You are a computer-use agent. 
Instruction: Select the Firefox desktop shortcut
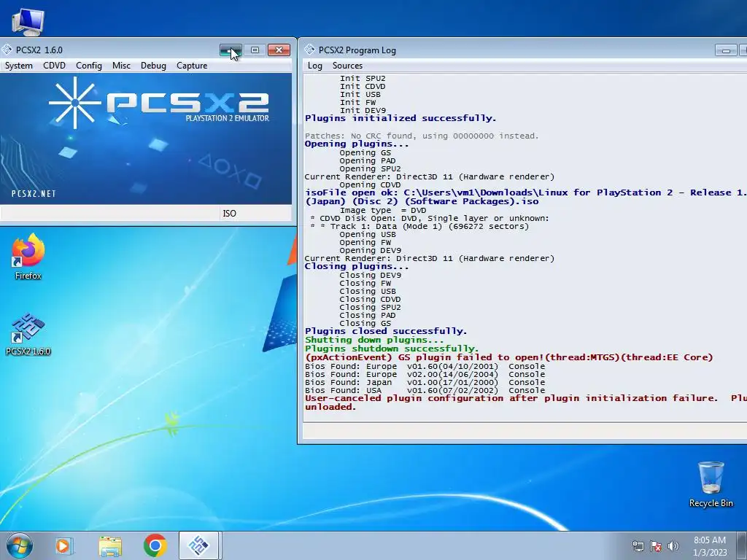(x=28, y=257)
